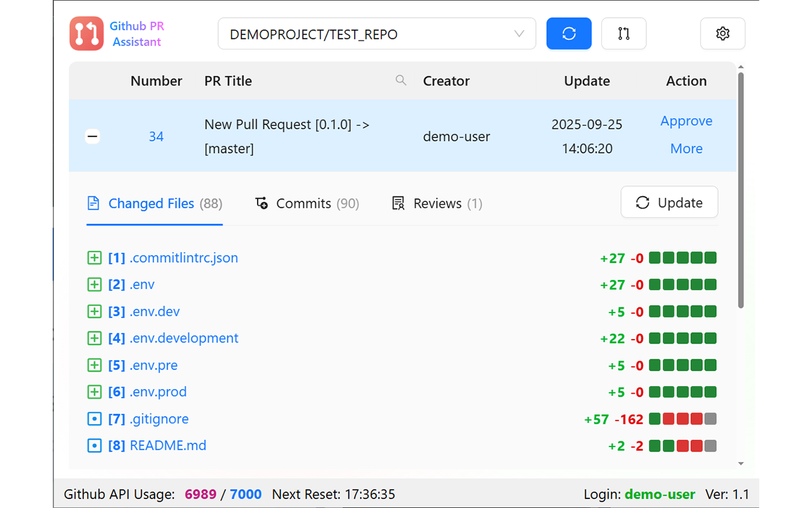This screenshot has height=508, width=812.
Task: Click the Update button
Action: [x=669, y=203]
